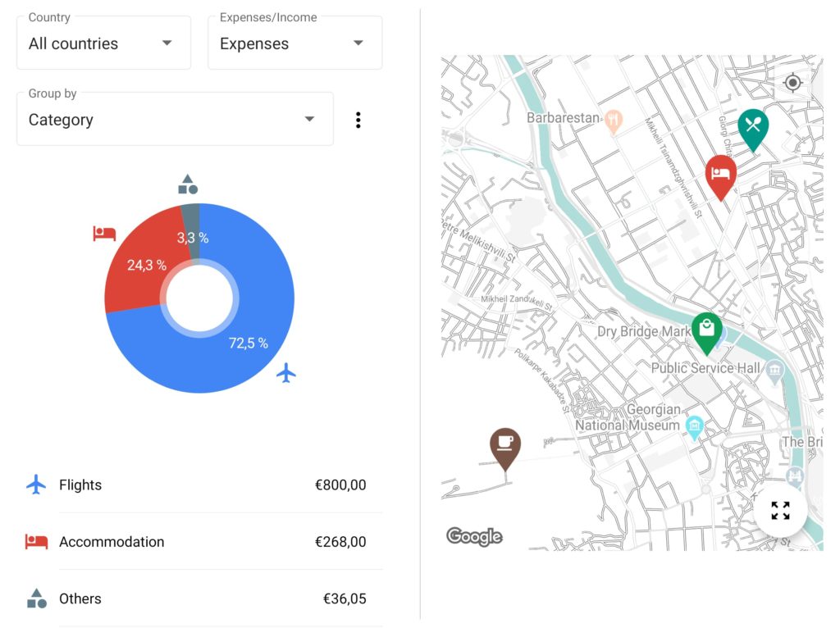Select the Flights airplane icon
Screen dimensions: 840x628
[x=36, y=485]
